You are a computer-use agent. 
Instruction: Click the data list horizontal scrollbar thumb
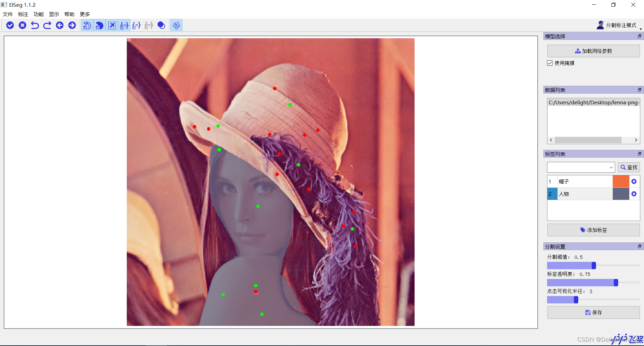click(x=588, y=140)
